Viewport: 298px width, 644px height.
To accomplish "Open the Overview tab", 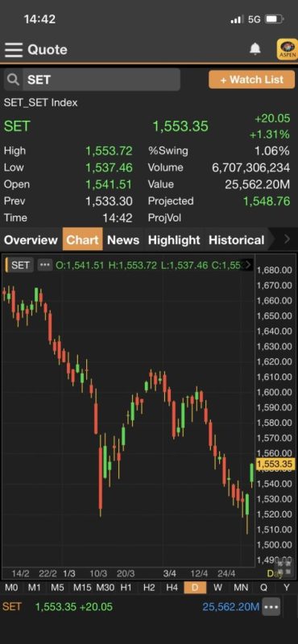I will (x=31, y=240).
